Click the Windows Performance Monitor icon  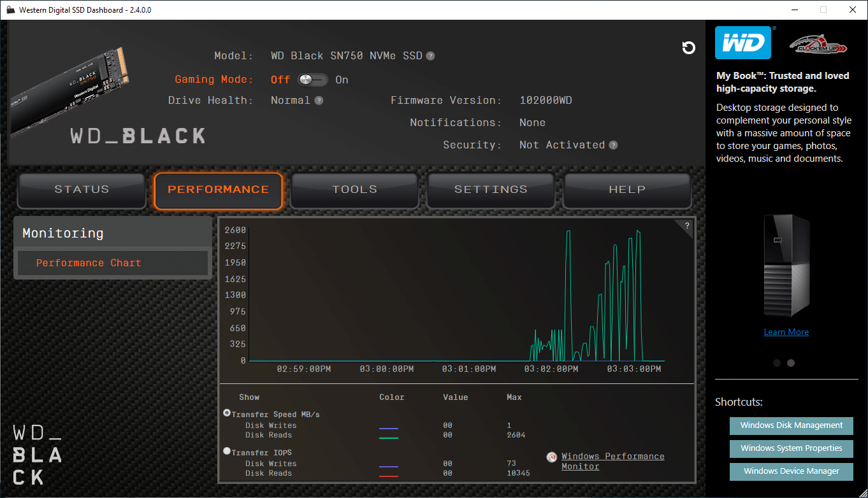point(552,457)
